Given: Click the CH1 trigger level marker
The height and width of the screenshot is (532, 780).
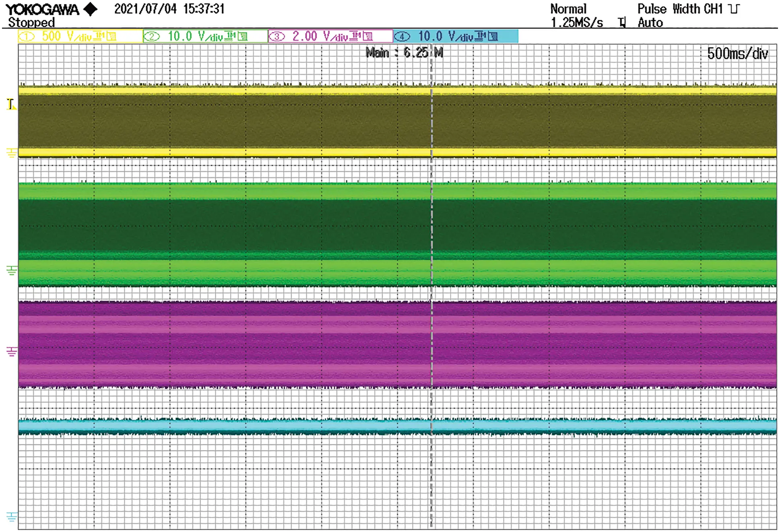Looking at the screenshot, I should [x=11, y=104].
